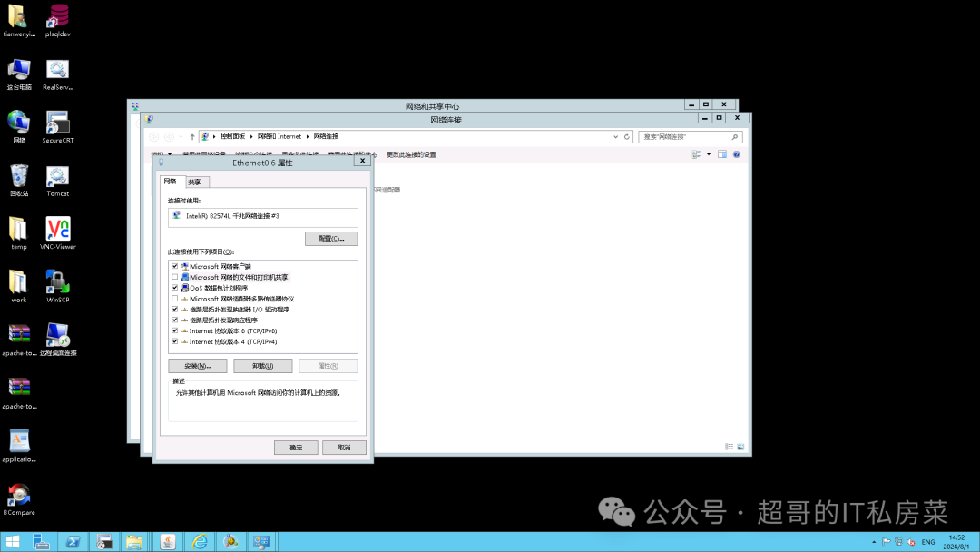Launch VNC-Viewer shortcut
Image resolution: width=980 pixels, height=552 pixels.
tap(57, 233)
